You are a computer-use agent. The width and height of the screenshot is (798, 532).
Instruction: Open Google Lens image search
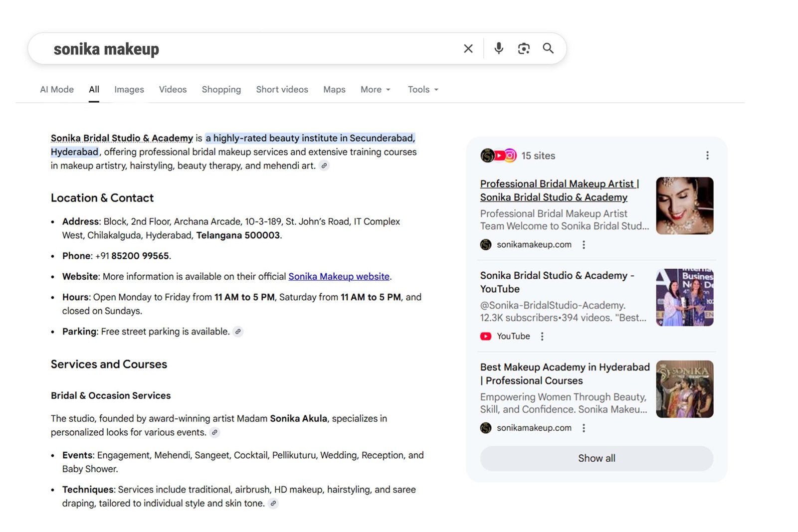click(524, 48)
